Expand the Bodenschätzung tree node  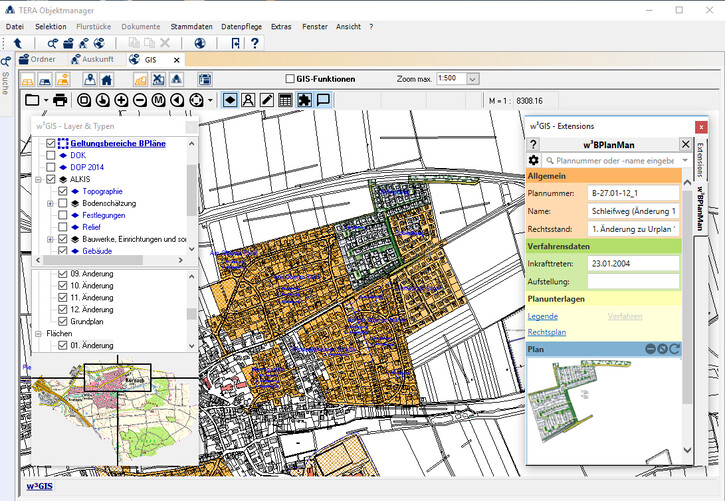(50, 203)
